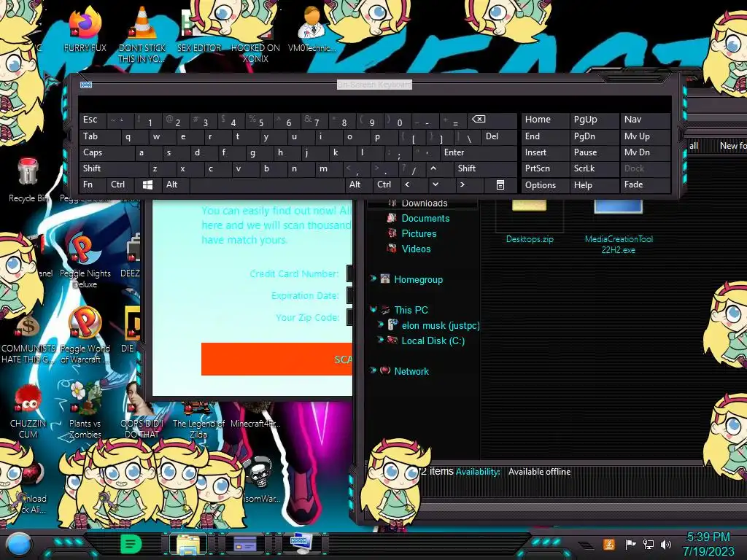Screen dimensions: 747x560
Task: Open the VM0Technic desktop icon
Action: (311, 28)
